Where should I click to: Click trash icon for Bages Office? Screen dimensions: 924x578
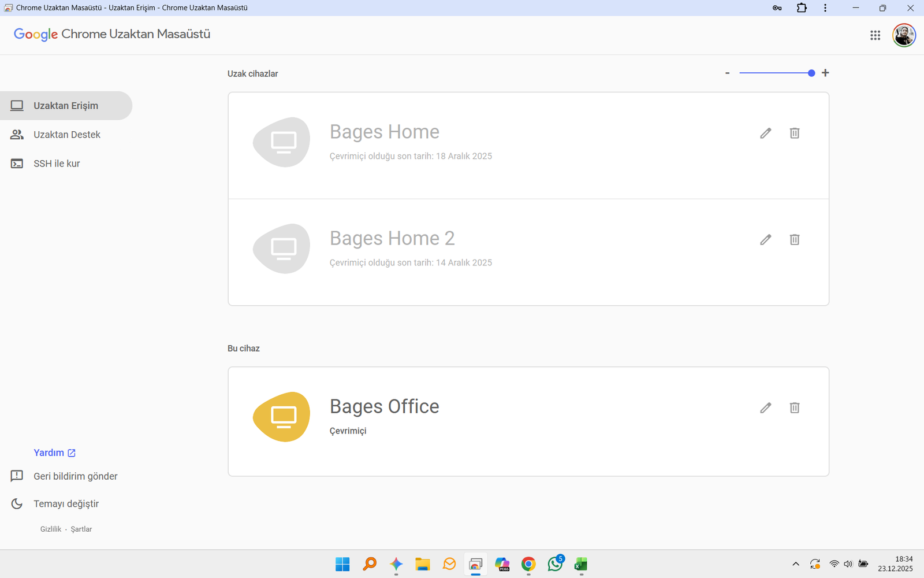(x=795, y=408)
